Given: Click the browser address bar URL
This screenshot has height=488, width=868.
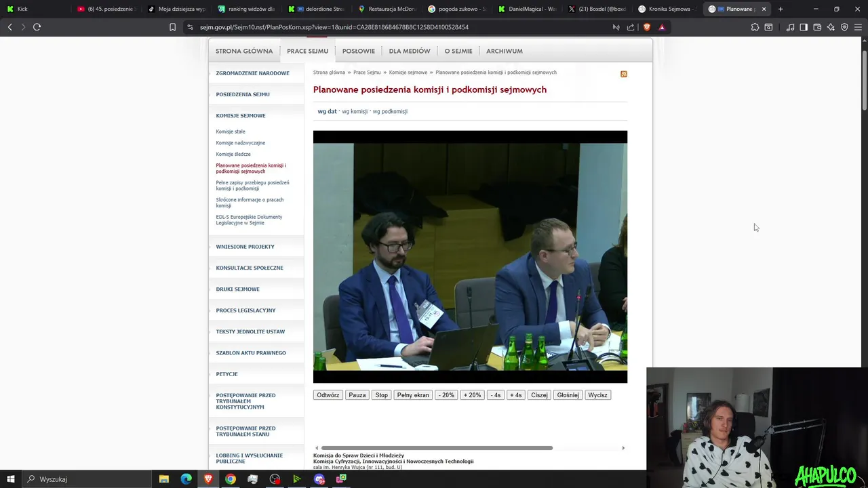Looking at the screenshot, I should point(334,27).
